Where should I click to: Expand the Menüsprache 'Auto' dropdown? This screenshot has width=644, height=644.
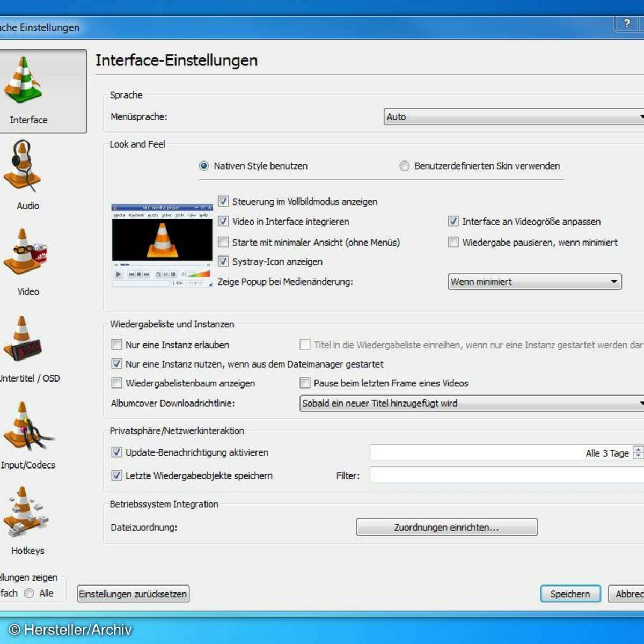514,116
